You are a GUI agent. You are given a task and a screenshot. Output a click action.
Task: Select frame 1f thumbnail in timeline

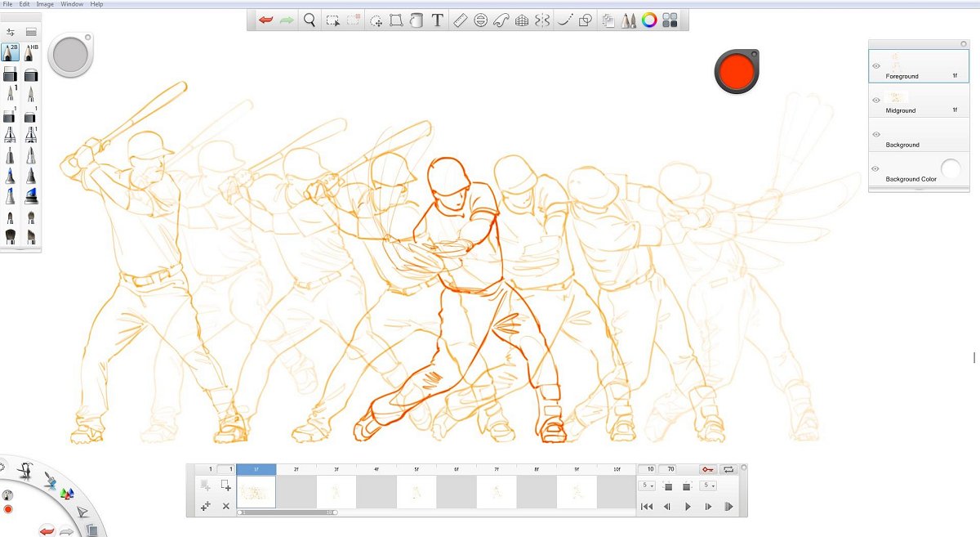[256, 492]
